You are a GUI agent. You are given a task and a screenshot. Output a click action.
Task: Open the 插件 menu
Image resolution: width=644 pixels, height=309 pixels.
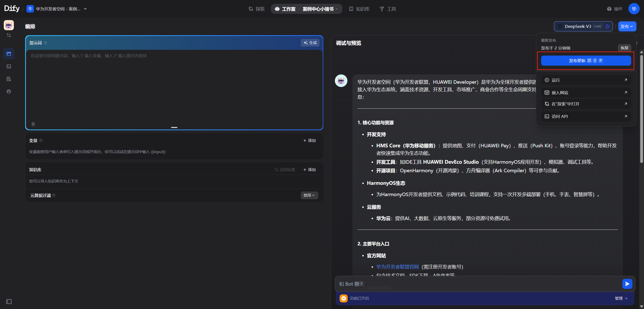615,9
